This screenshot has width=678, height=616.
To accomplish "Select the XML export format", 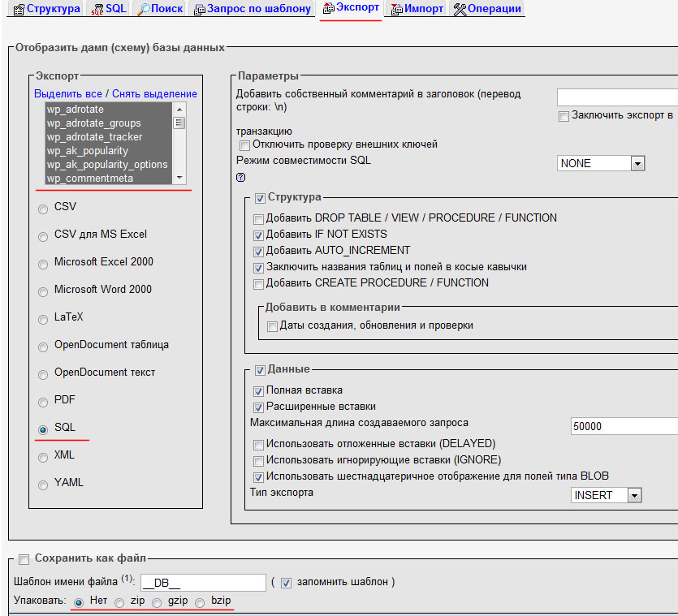I will [43, 458].
